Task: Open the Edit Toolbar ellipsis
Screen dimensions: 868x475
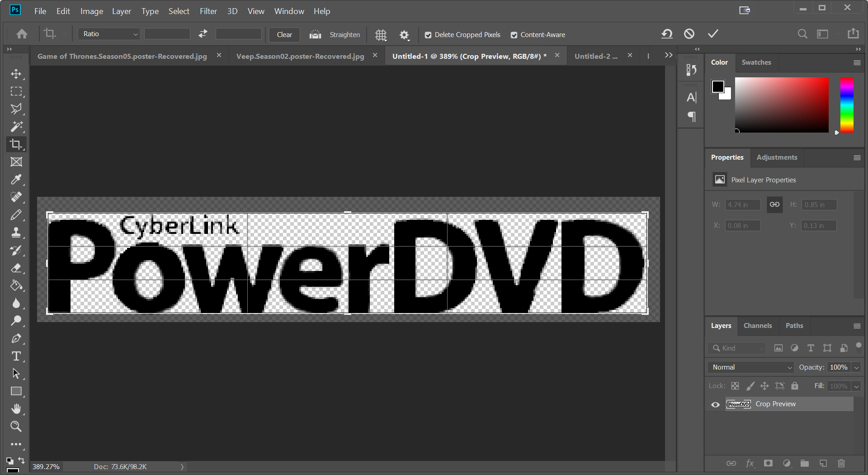Action: (16, 444)
